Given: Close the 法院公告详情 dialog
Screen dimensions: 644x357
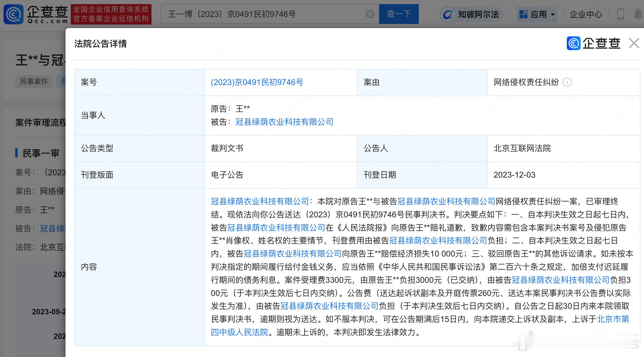Looking at the screenshot, I should click(634, 43).
